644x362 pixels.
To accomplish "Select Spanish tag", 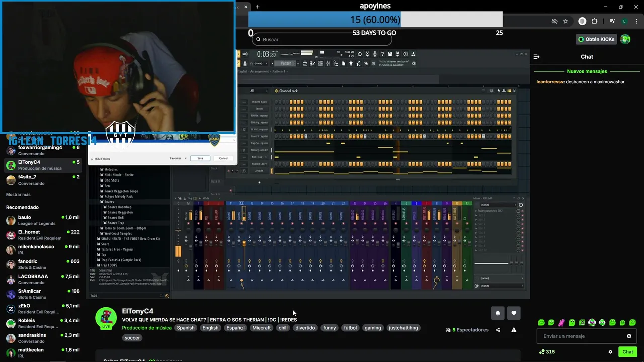I will [185, 328].
